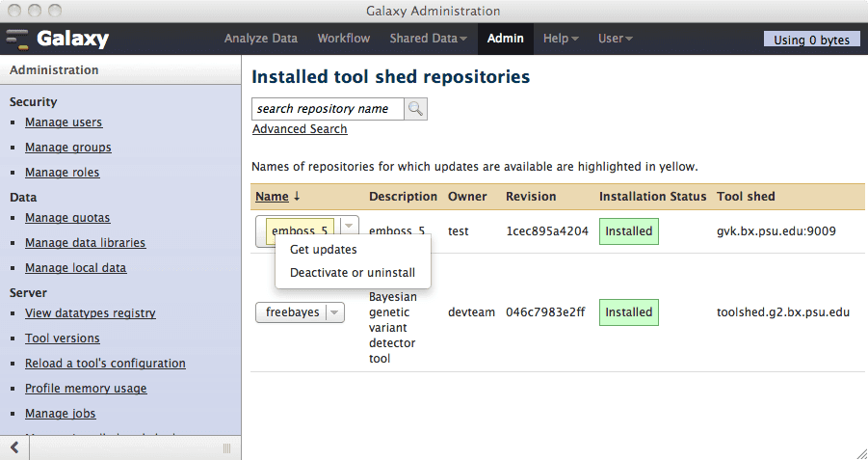Select Get updates from popup menu
868x460 pixels.
[323, 250]
